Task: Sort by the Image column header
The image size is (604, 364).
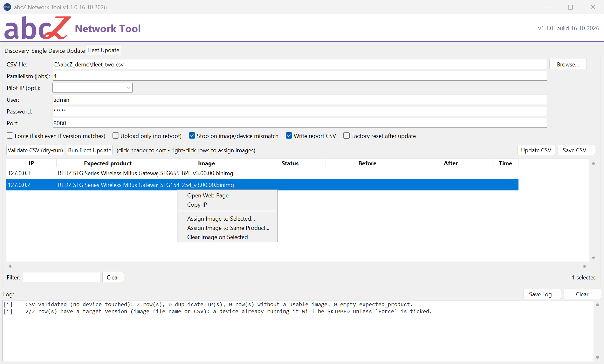Action: tap(206, 163)
